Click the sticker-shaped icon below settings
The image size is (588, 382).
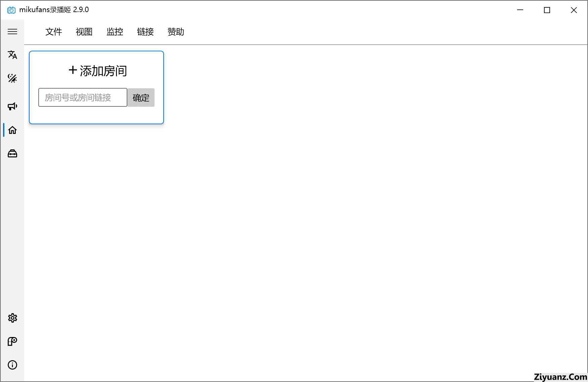pos(12,341)
